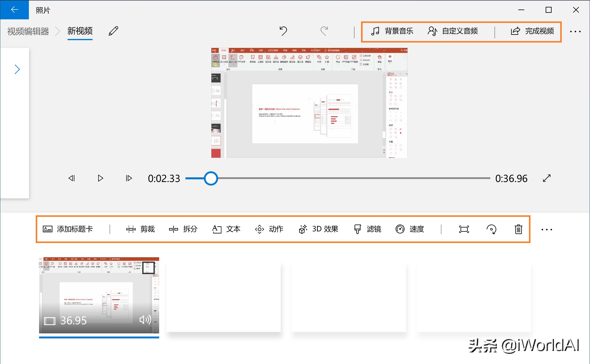This screenshot has width=590, height=364.
Task: Mute the clip audio speaker icon
Action: (x=146, y=321)
